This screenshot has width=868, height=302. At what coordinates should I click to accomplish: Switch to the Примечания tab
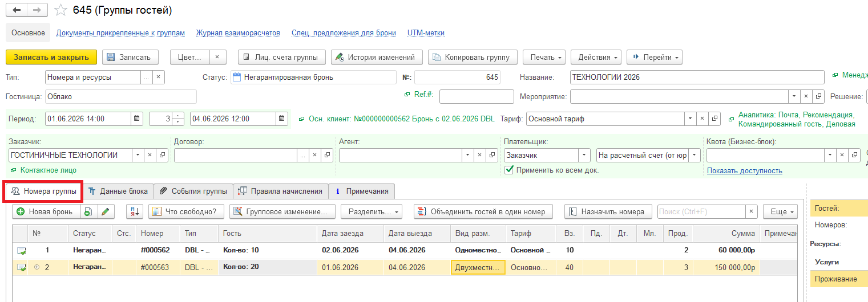click(x=362, y=191)
